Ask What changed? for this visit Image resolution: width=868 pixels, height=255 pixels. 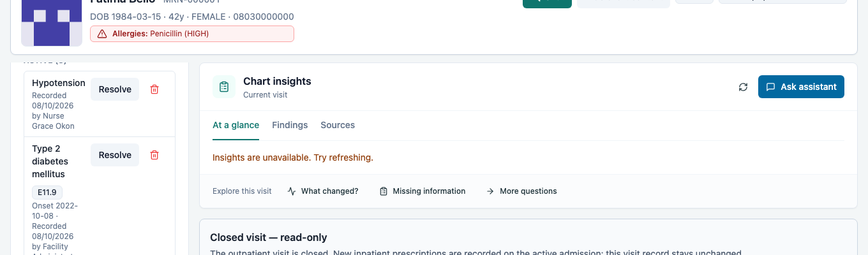pyautogui.click(x=323, y=191)
